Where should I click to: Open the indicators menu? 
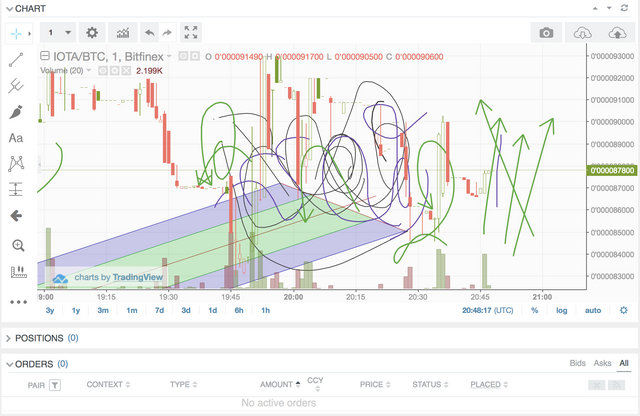(123, 33)
